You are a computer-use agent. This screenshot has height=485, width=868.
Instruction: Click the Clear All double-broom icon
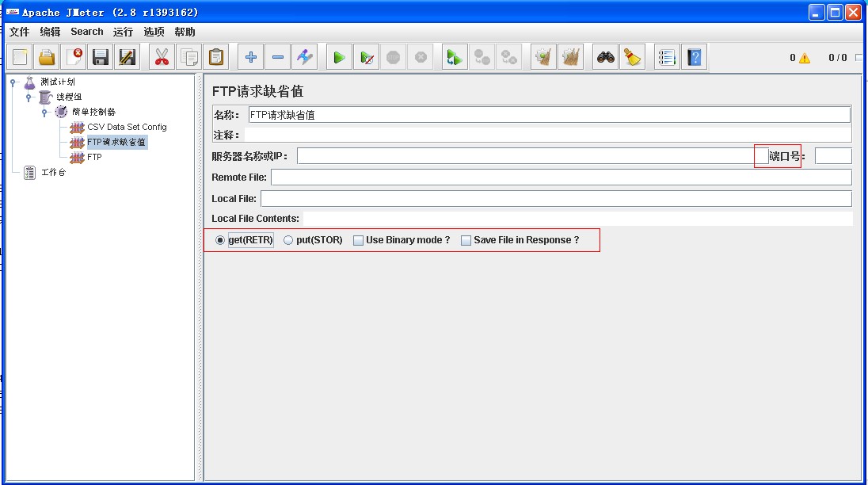(x=571, y=57)
